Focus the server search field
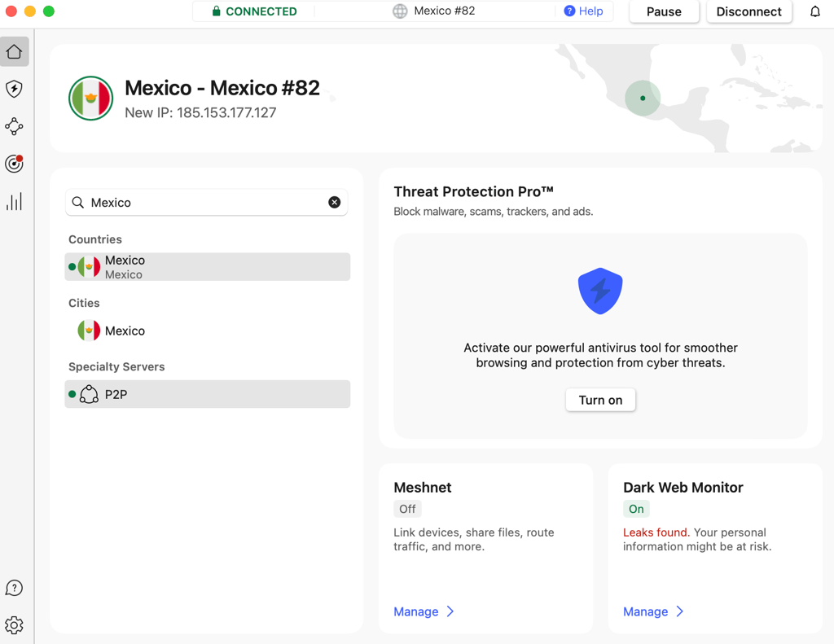The height and width of the screenshot is (644, 834). 206,202
